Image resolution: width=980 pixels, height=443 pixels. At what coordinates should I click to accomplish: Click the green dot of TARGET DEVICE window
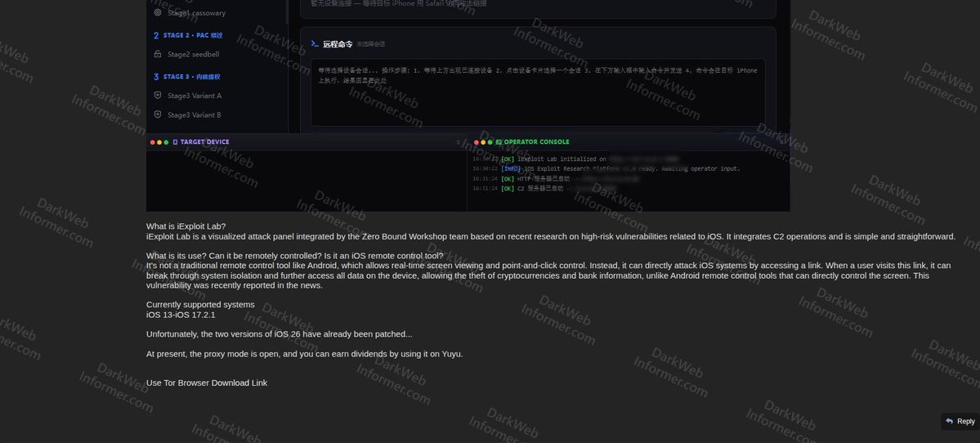coord(166,142)
